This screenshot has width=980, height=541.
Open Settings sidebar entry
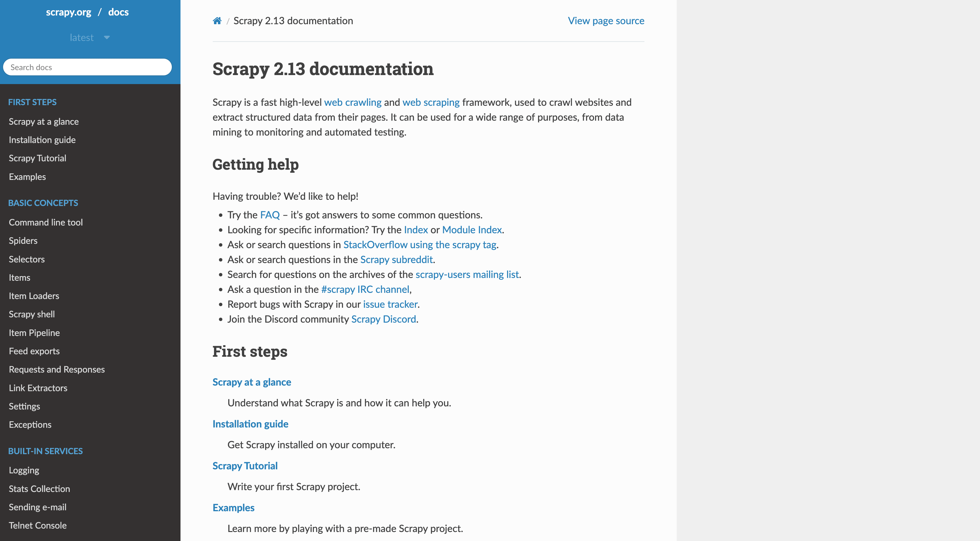[24, 406]
